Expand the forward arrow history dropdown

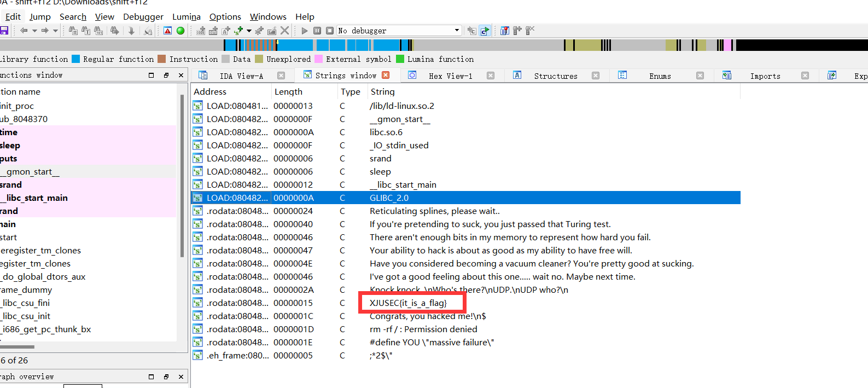tap(55, 31)
